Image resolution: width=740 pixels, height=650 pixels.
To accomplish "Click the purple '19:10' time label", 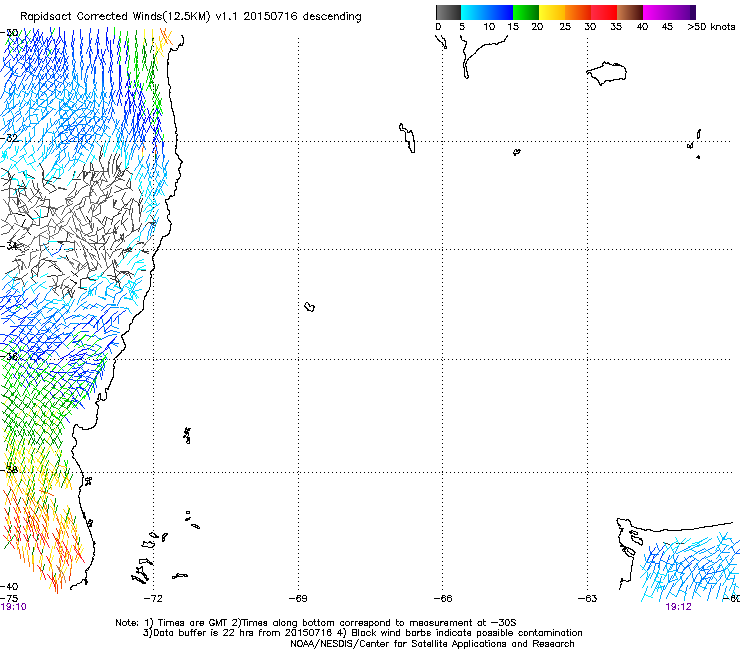I will tap(14, 607).
